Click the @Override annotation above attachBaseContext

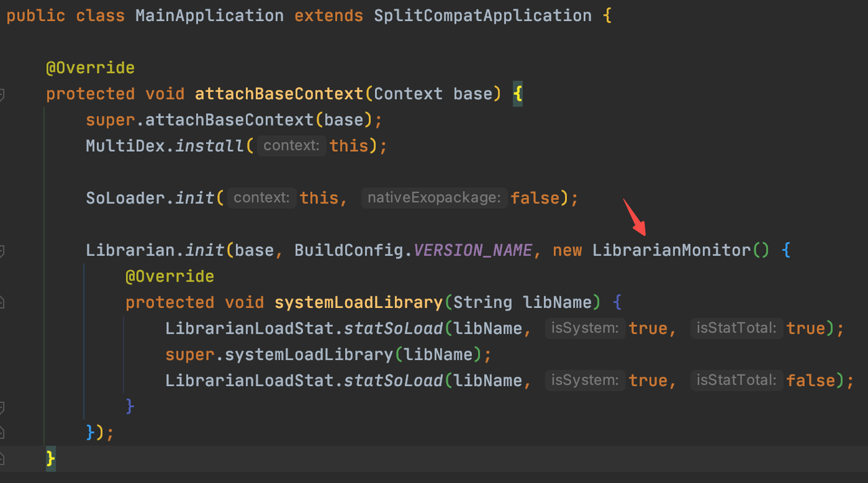coord(90,68)
